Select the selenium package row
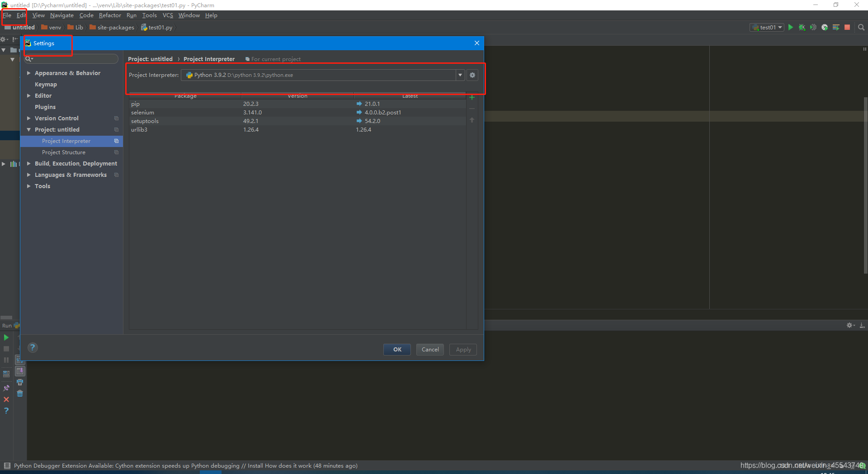 [x=297, y=113]
